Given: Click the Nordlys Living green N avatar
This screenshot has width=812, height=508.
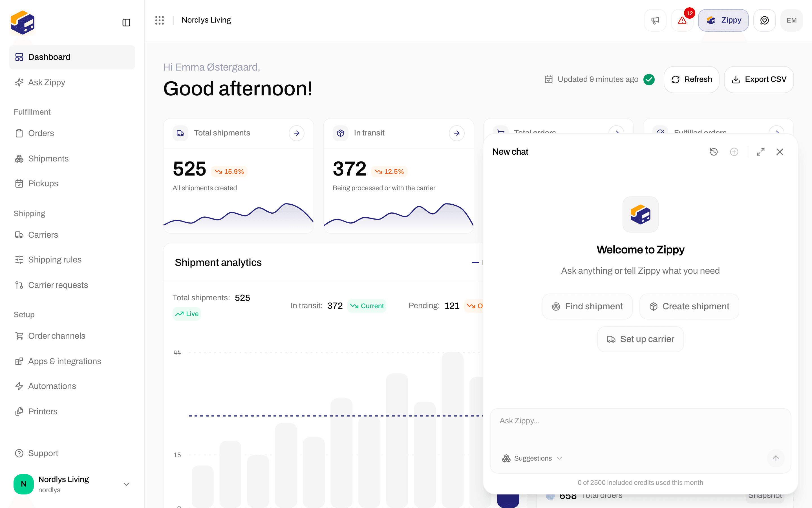Looking at the screenshot, I should tap(23, 484).
